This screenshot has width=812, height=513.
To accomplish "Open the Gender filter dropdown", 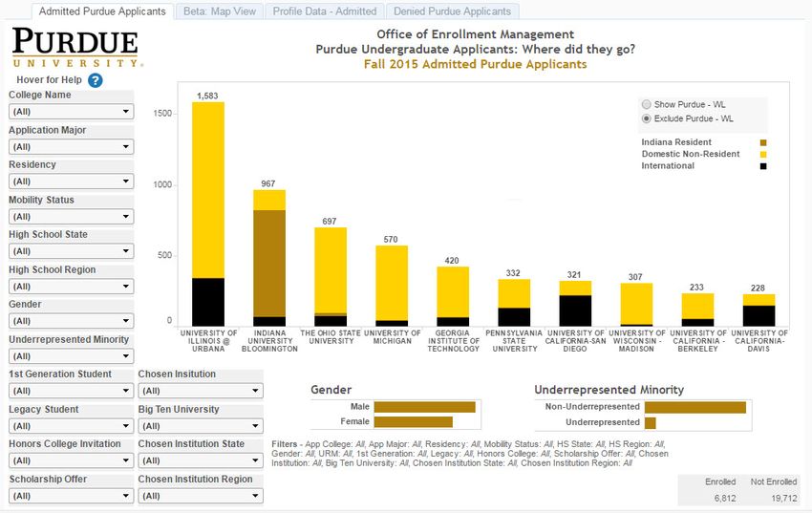I will pyautogui.click(x=71, y=321).
